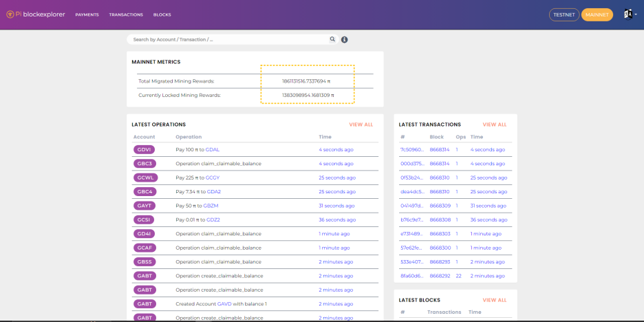Viewport: 644px width, 322px height.
Task: Open account badge GD4I
Action: click(144, 234)
